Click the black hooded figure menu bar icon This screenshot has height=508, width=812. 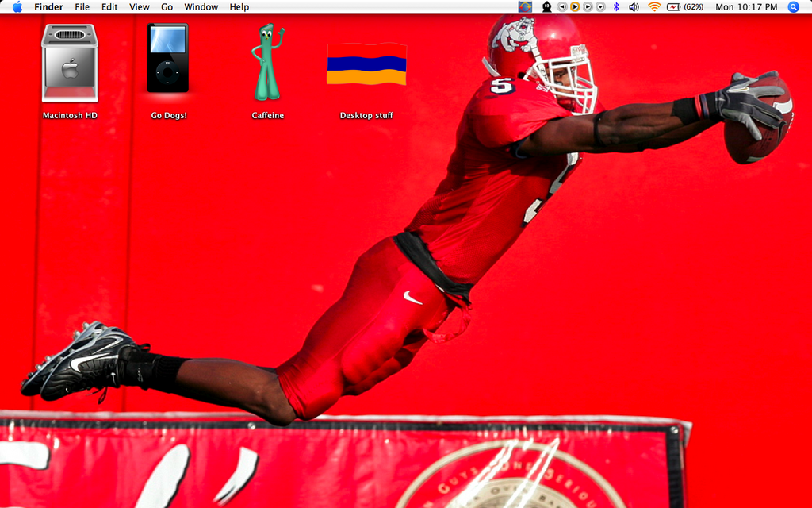click(546, 6)
